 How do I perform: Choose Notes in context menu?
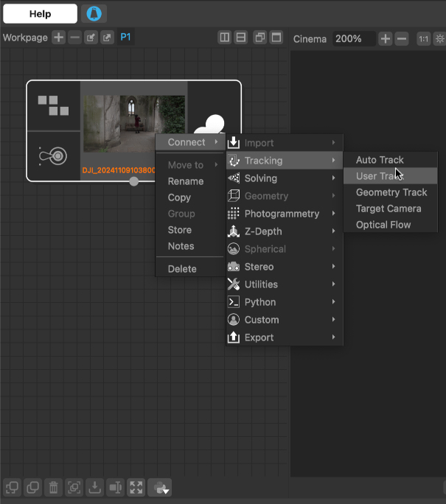pos(190,246)
